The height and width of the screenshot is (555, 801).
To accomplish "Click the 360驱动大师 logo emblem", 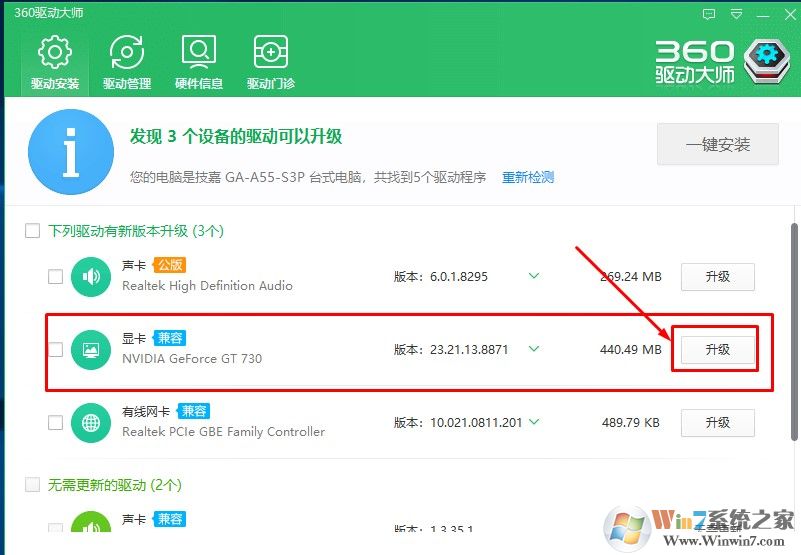I will 767,61.
